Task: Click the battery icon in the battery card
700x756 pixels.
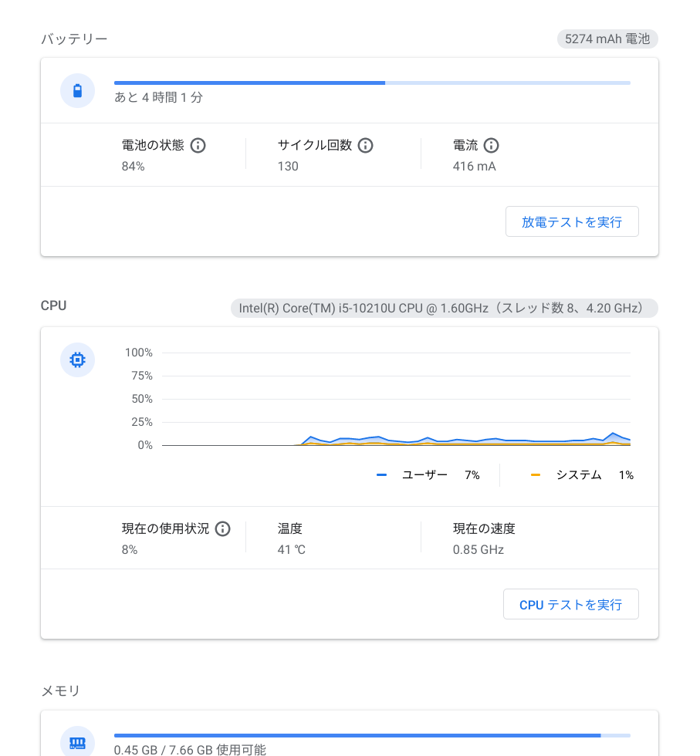Action: (77, 91)
